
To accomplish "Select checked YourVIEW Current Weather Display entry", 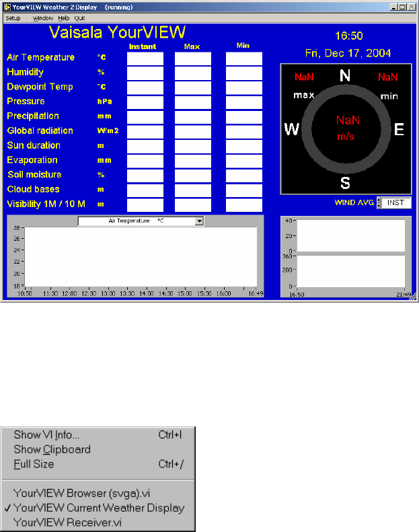I will click(x=98, y=508).
